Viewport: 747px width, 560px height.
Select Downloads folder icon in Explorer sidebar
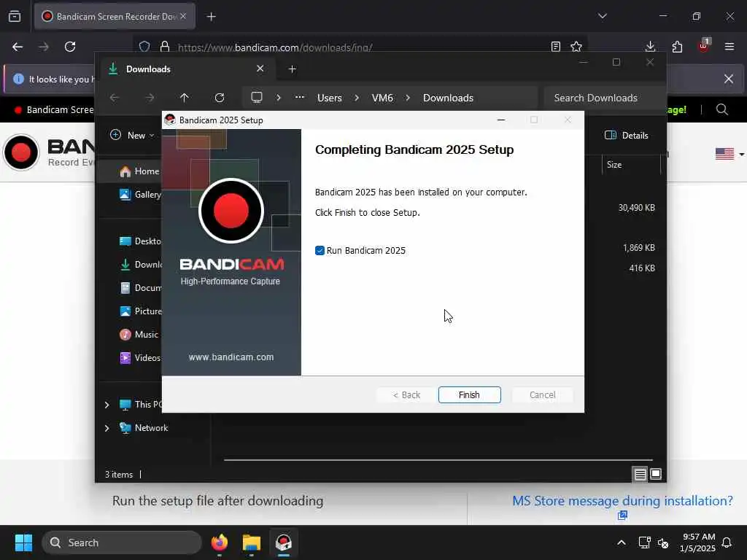pyautogui.click(x=125, y=264)
